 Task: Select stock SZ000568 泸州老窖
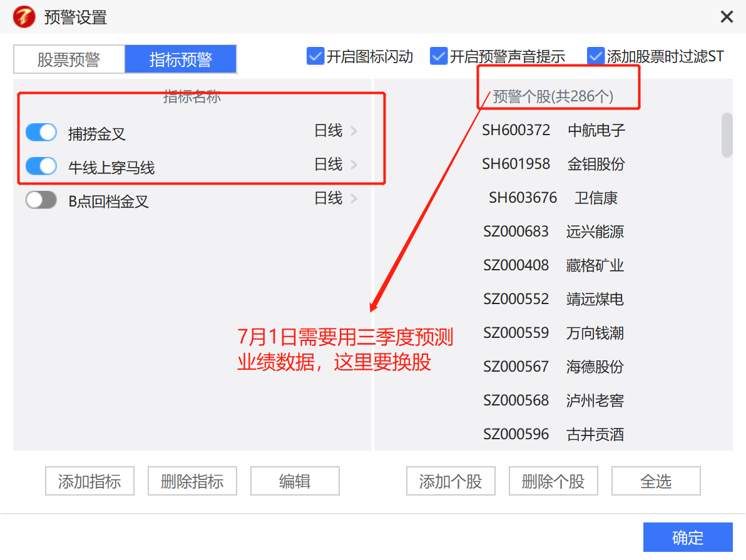(553, 400)
